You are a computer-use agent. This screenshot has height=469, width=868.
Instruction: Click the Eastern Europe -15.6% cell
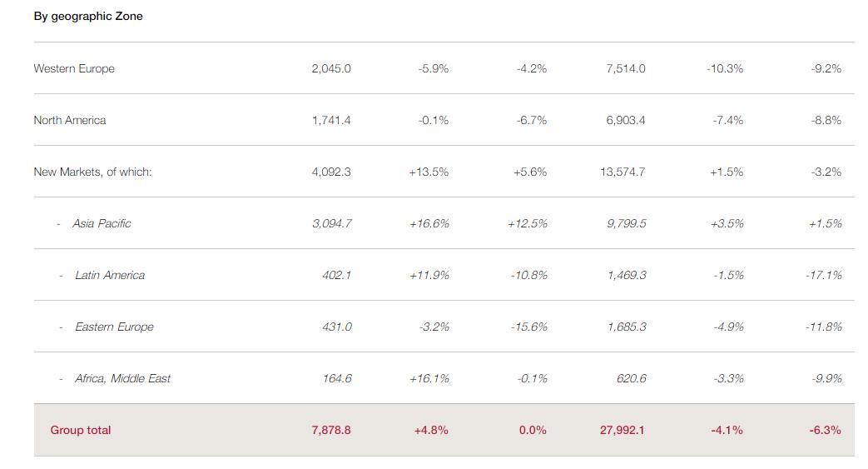pyautogui.click(x=529, y=327)
